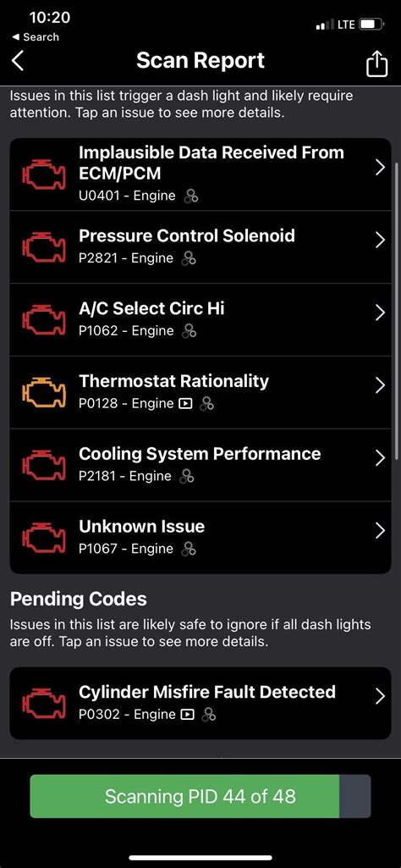The width and height of the screenshot is (401, 868).
Task: Expand the Thermostat Rationality chevron
Action: 380,386
